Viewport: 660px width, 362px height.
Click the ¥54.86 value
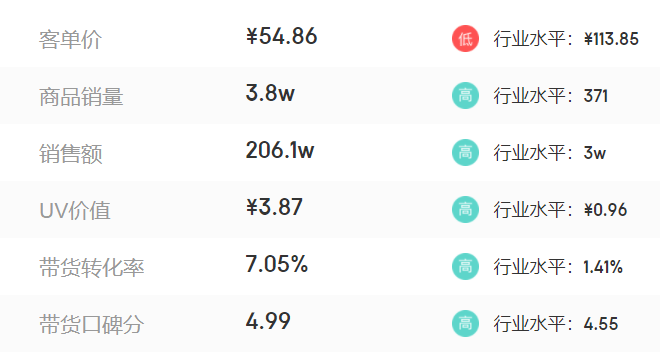281,36
